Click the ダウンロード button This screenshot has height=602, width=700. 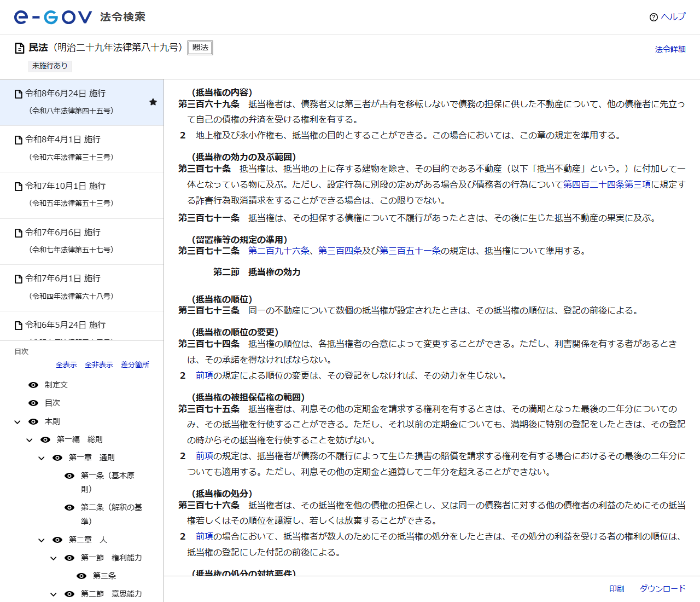pos(663,589)
